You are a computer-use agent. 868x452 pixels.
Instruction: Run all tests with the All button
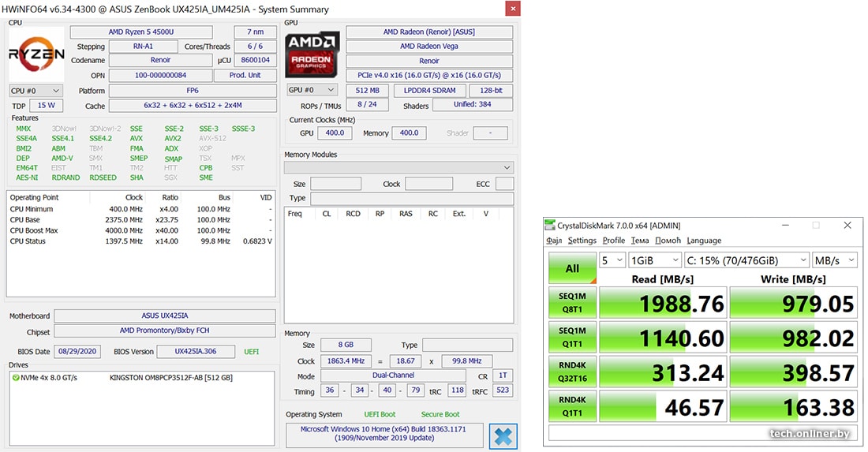572,268
